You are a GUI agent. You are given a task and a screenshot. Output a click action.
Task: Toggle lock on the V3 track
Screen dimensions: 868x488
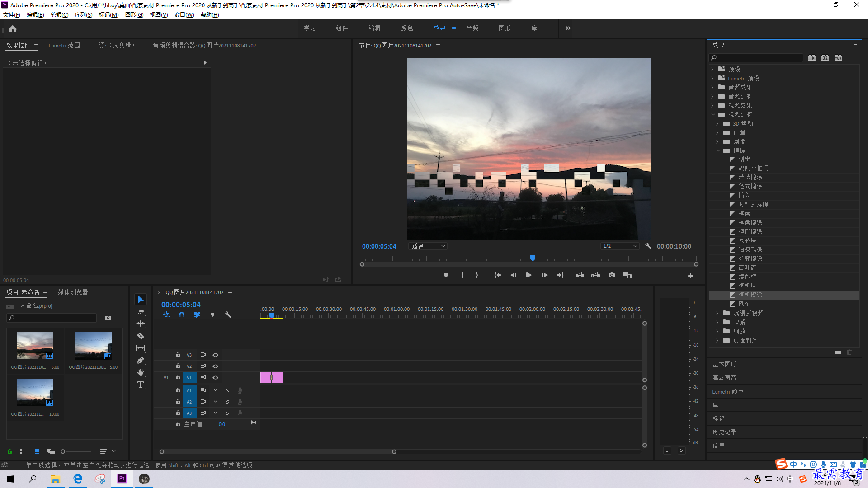(178, 355)
